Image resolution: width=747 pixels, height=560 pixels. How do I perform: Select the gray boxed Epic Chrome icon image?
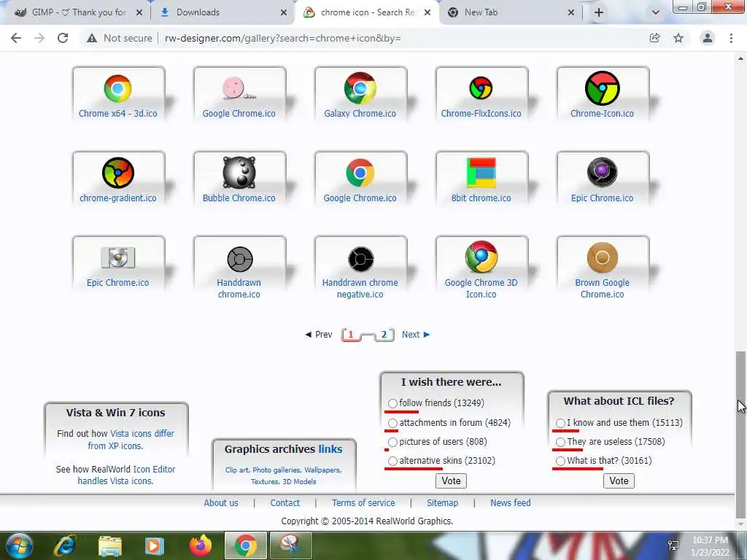tap(117, 257)
